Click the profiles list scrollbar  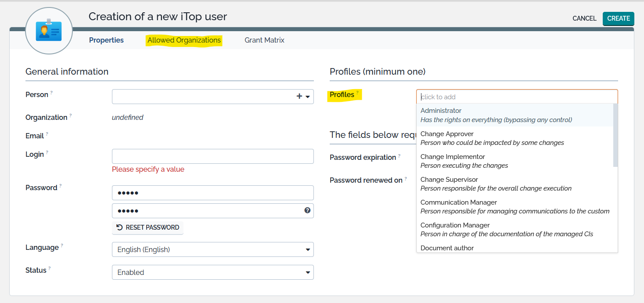[615, 136]
